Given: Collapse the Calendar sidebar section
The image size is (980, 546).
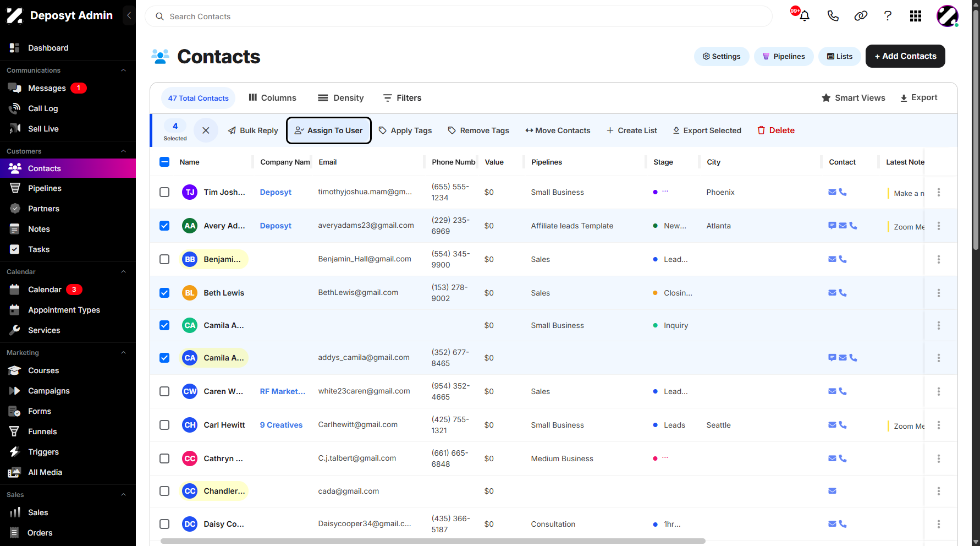Looking at the screenshot, I should tap(124, 272).
